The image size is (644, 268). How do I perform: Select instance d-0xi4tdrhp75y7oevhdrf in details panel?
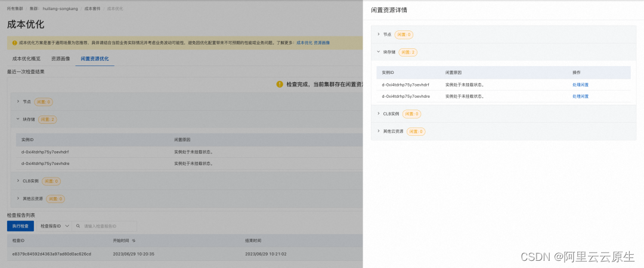[x=405, y=85]
